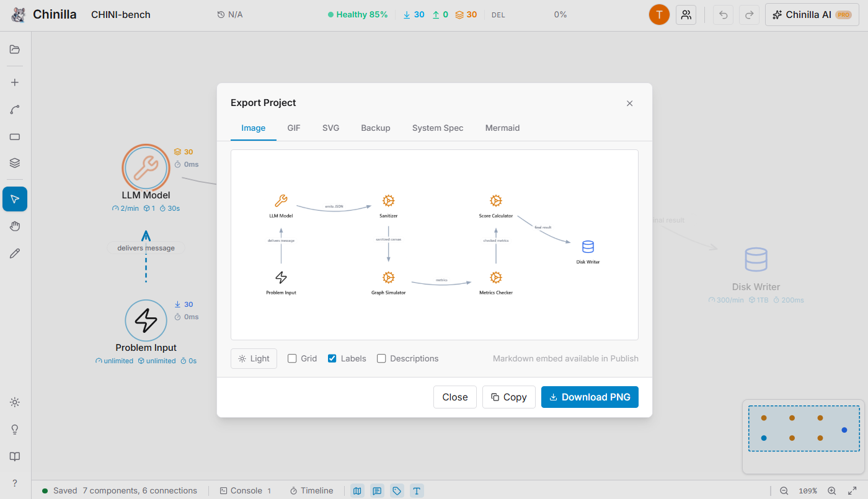
Task: Toggle the theme sun icon in the sidebar
Action: 15,402
